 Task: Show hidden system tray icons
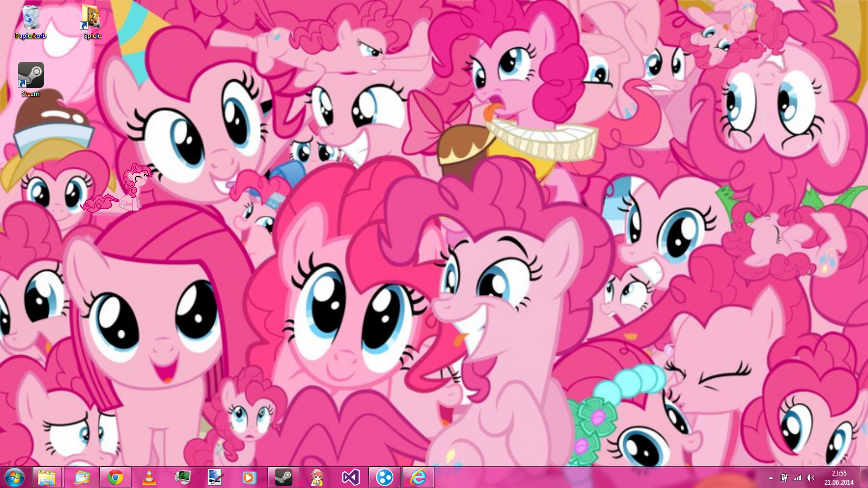[771, 478]
